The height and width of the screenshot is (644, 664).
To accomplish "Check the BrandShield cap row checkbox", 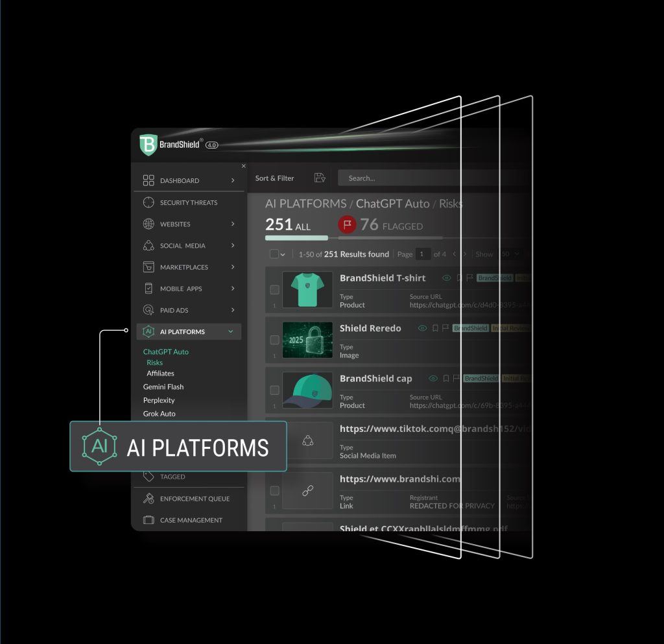I will 274,390.
